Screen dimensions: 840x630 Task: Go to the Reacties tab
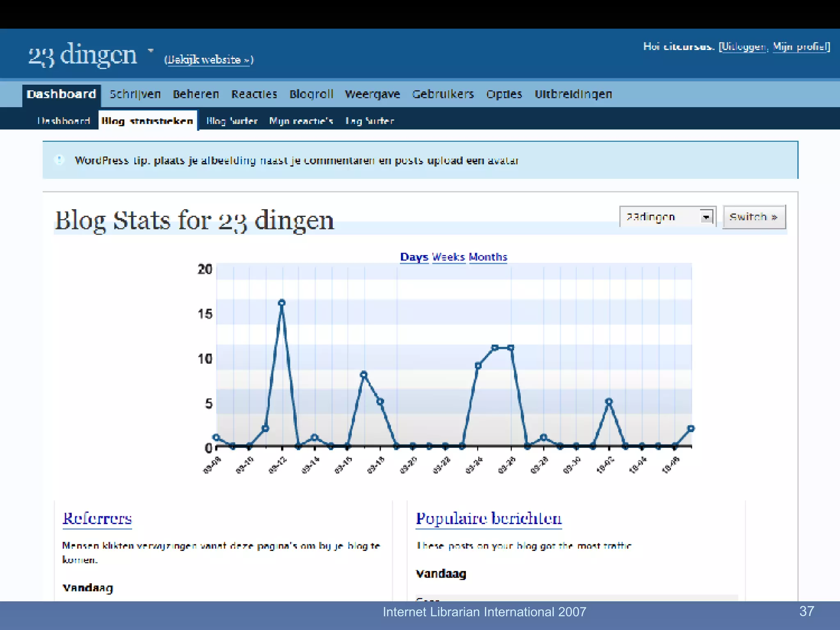pos(254,94)
